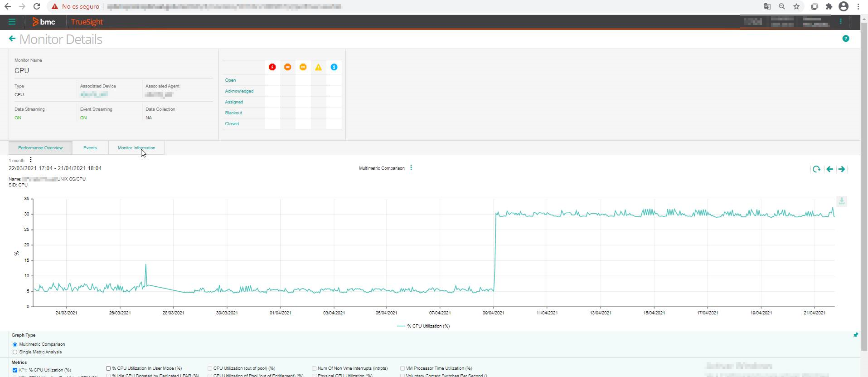Image resolution: width=868 pixels, height=377 pixels.
Task: Select the Multimetric Comparison radio button
Action: click(15, 344)
